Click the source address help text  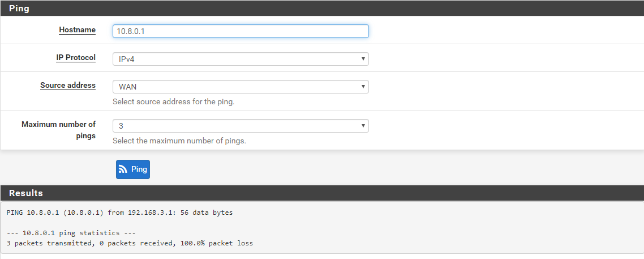point(174,102)
